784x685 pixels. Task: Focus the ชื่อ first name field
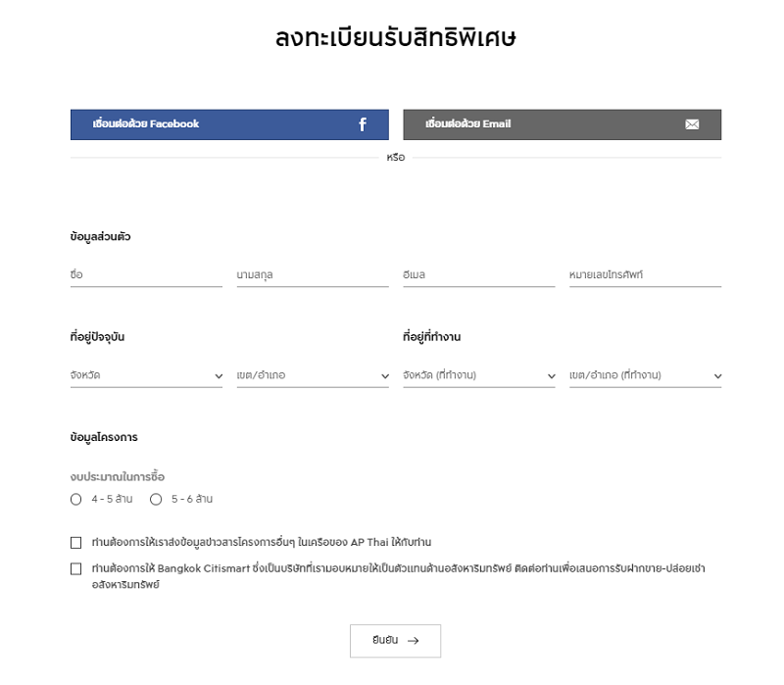tap(146, 275)
